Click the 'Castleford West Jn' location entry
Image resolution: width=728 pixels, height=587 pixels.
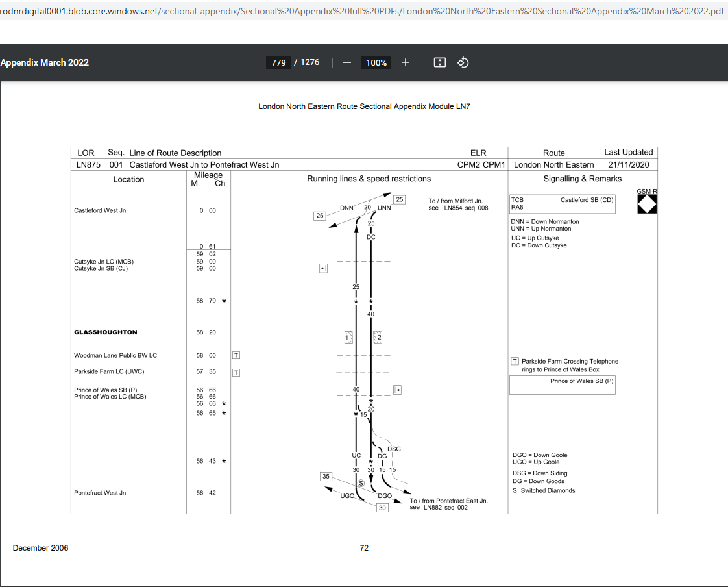tap(100, 210)
